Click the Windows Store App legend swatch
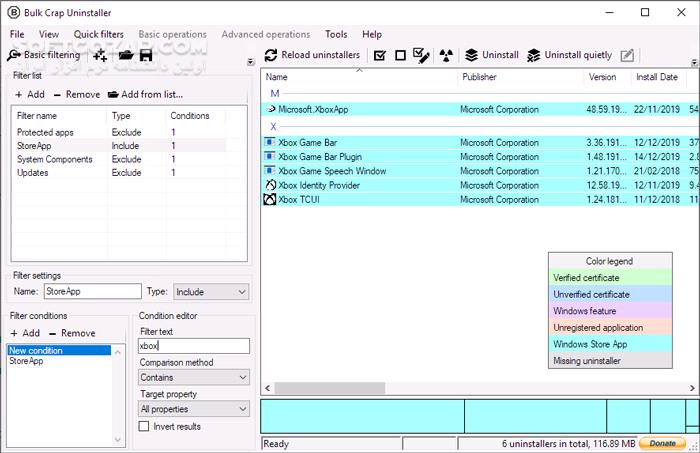This screenshot has width=700, height=453. pos(610,344)
